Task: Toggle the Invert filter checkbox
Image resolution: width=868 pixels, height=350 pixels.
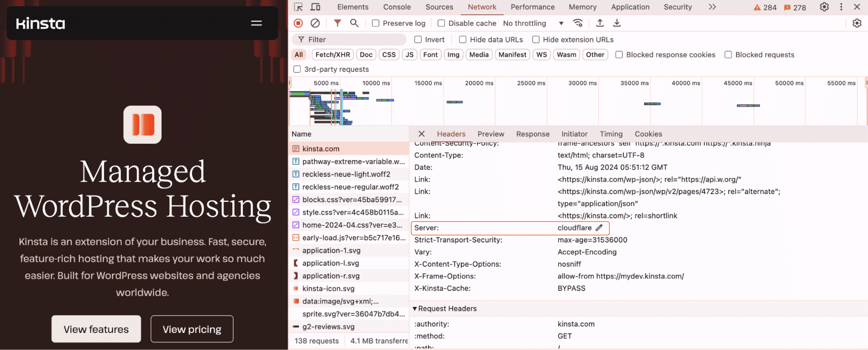Action: (418, 39)
